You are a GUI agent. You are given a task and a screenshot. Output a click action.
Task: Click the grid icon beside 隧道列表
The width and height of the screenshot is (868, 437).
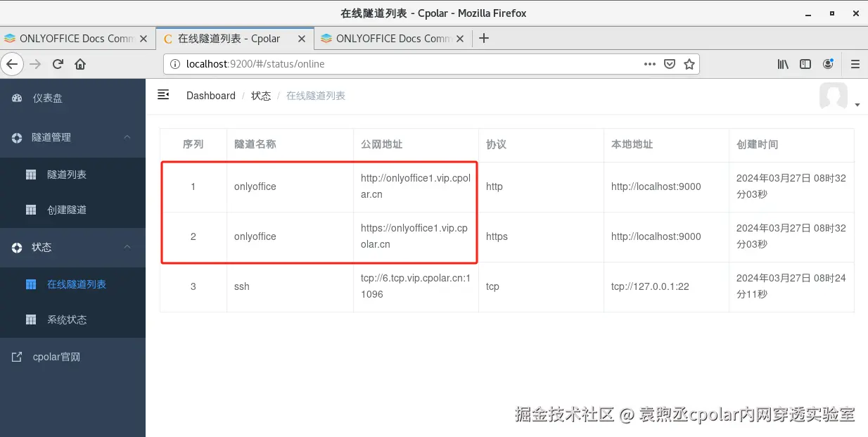(31, 175)
